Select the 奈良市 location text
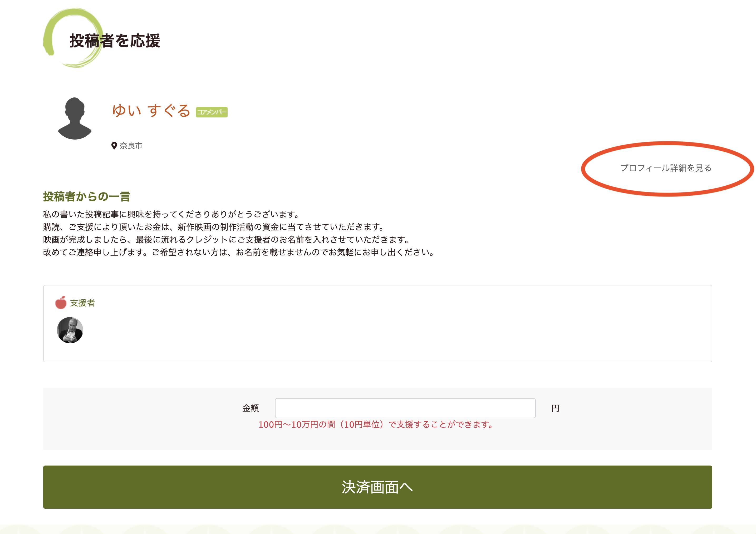 [131, 146]
